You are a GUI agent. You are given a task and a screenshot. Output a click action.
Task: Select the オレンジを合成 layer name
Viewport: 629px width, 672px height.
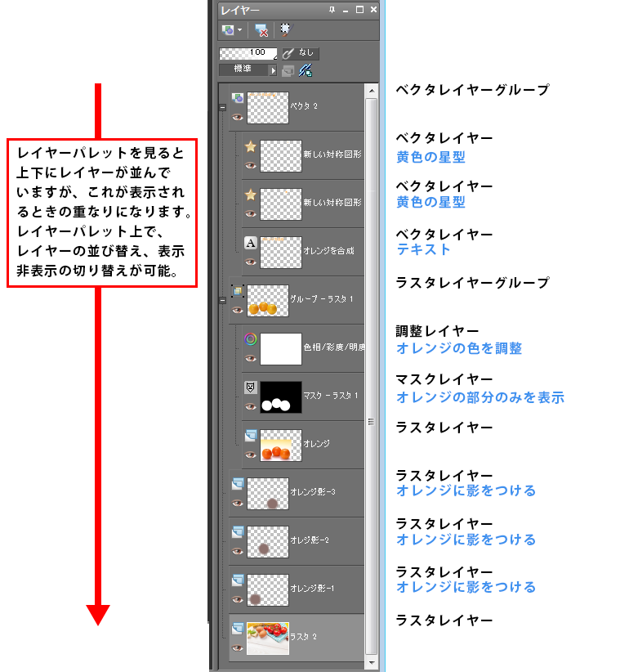click(328, 251)
